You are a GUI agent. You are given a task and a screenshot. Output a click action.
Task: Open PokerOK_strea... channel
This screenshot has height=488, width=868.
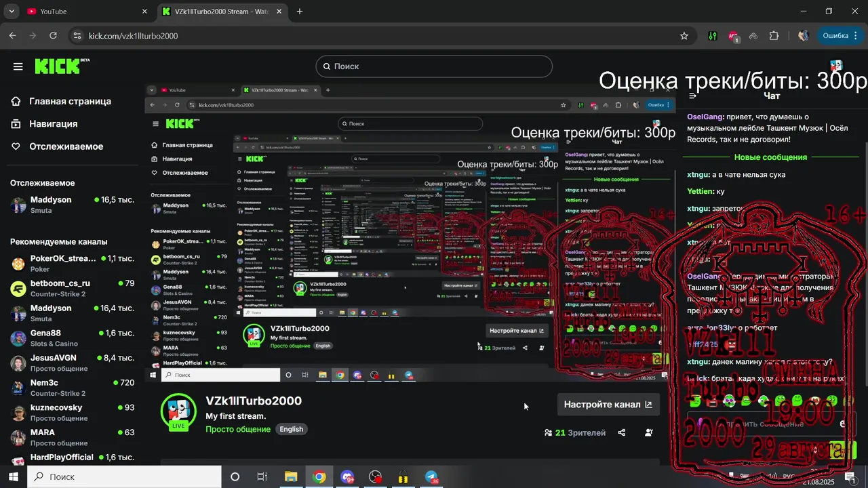73,264
